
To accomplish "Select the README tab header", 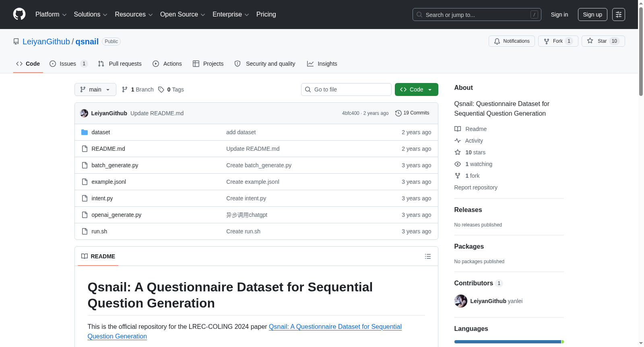I will [98, 256].
